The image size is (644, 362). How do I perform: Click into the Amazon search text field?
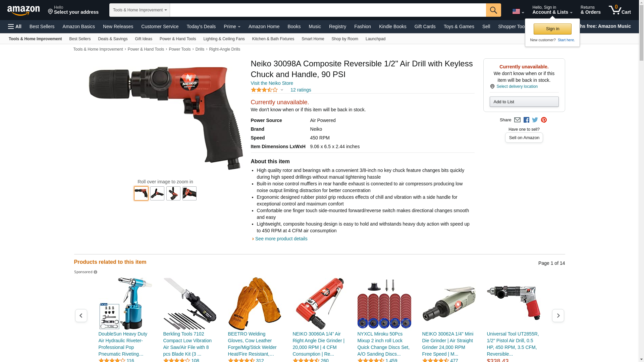pos(328,10)
